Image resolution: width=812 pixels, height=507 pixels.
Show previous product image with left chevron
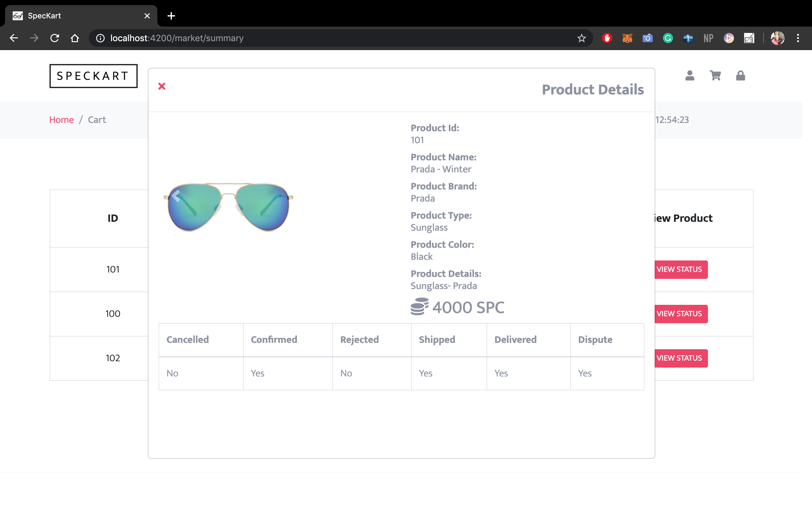click(x=176, y=196)
